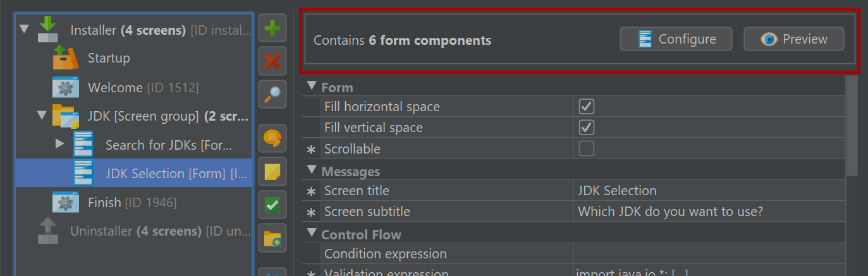Select the Startup screen icon
Viewport: 868px width, 276px height.
66,57
